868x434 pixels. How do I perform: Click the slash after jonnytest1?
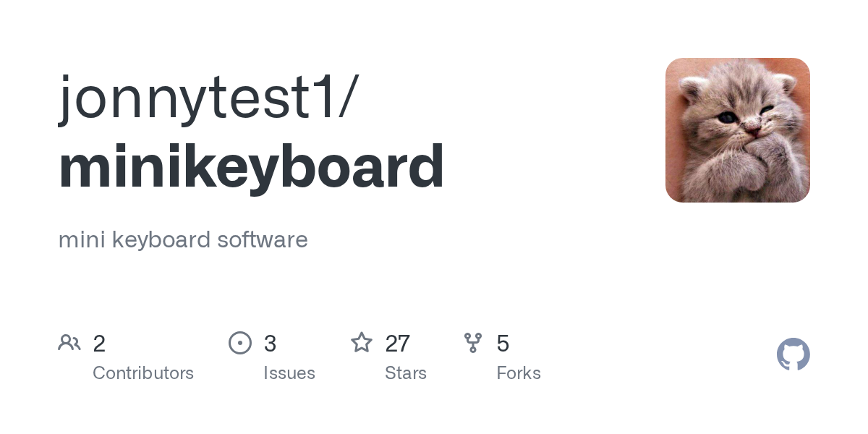click(346, 98)
